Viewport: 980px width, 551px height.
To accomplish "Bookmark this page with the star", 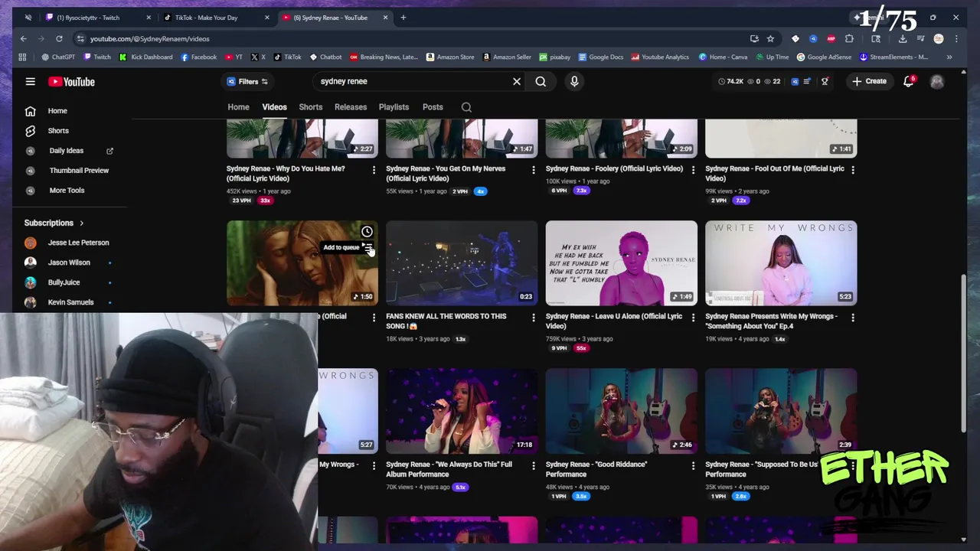I will pos(770,38).
